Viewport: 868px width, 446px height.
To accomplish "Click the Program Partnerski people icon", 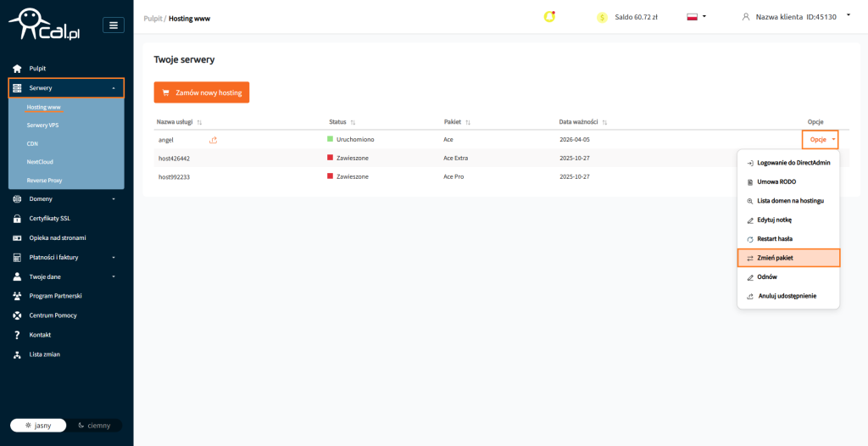I will (17, 296).
